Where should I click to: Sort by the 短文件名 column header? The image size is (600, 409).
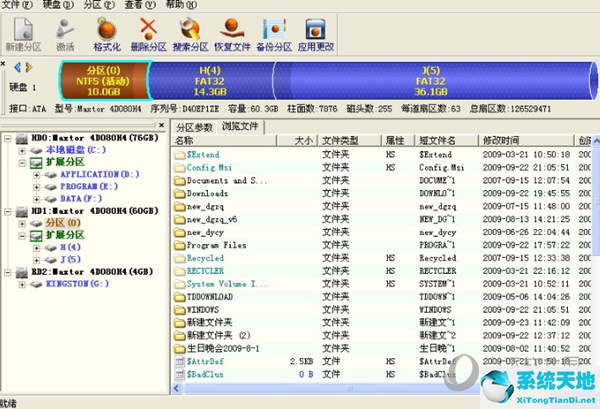[x=447, y=140]
